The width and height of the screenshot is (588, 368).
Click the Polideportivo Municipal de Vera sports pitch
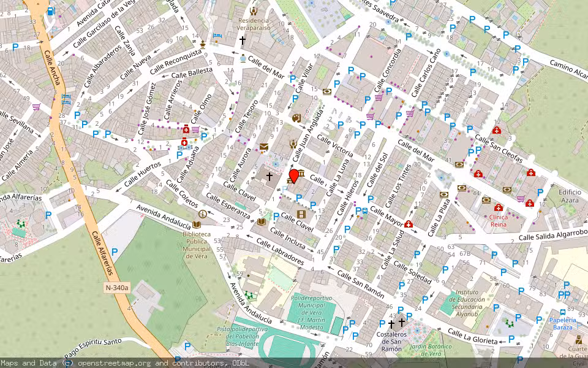(x=311, y=313)
